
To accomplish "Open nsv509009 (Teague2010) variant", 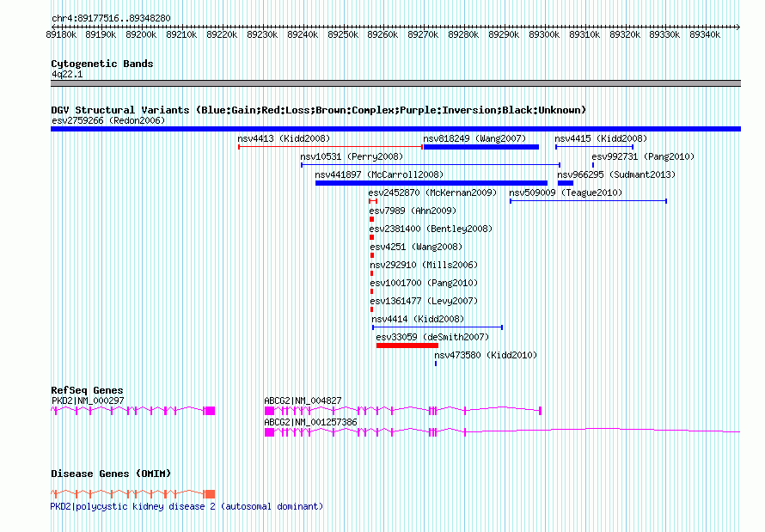I will point(566,193).
